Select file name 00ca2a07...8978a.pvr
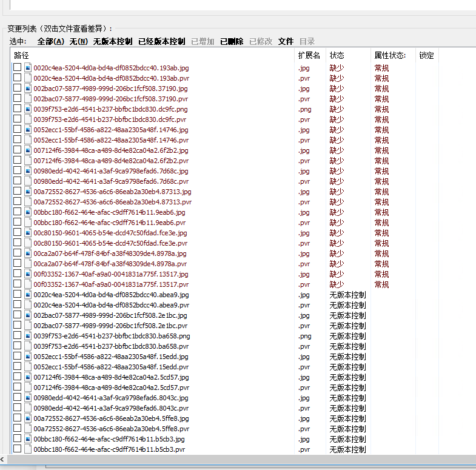The height and width of the screenshot is (470, 476). 110,264
